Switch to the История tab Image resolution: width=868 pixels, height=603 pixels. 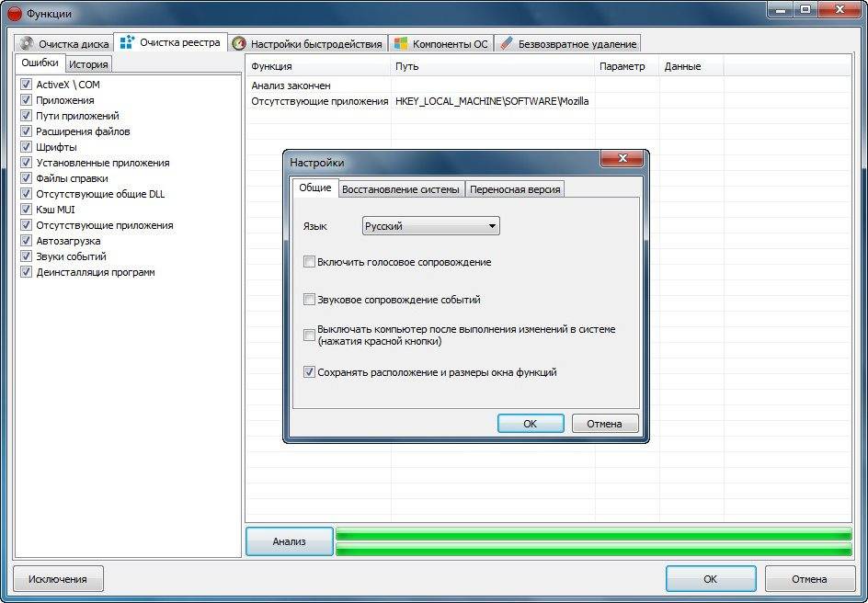tap(88, 64)
